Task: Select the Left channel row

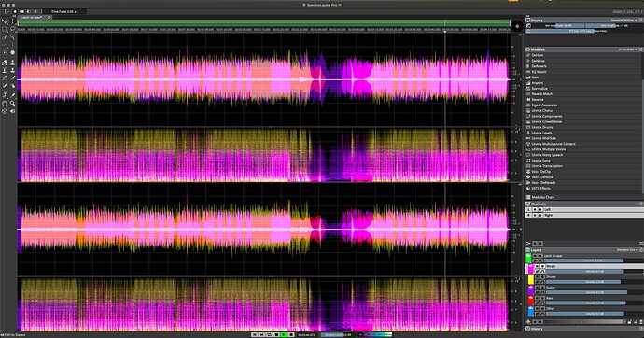Action: (584, 209)
